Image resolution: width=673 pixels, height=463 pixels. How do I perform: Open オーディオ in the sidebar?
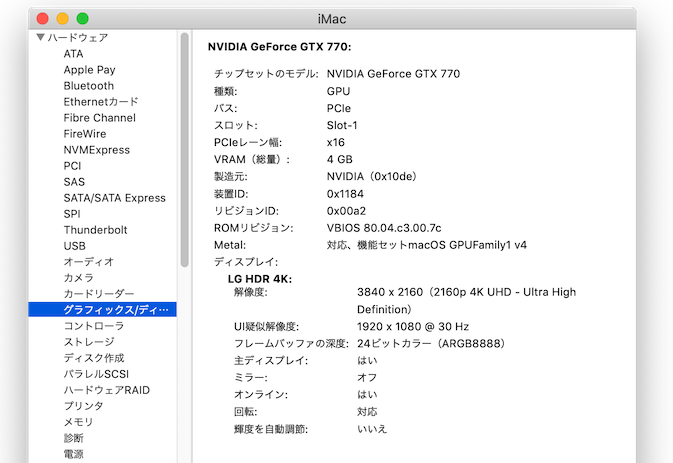click(x=89, y=262)
